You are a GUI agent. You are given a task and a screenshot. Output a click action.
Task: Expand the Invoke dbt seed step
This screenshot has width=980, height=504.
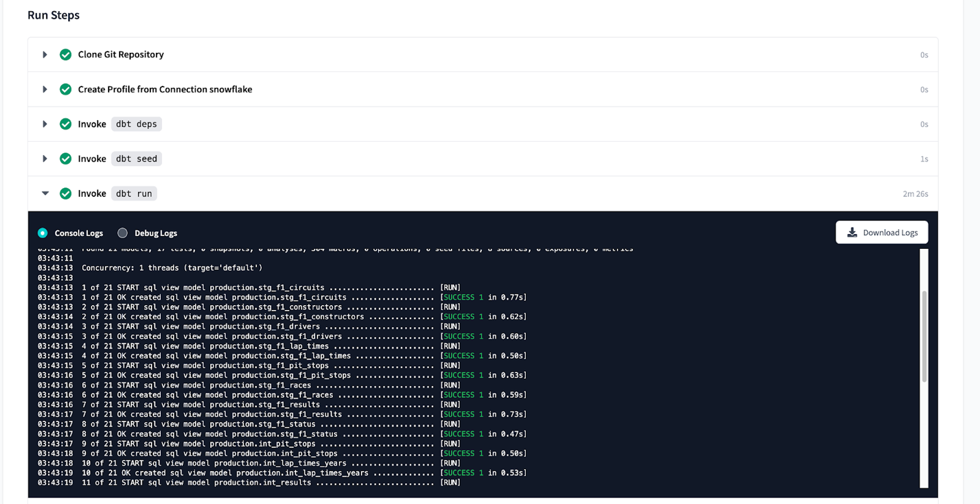tap(45, 159)
